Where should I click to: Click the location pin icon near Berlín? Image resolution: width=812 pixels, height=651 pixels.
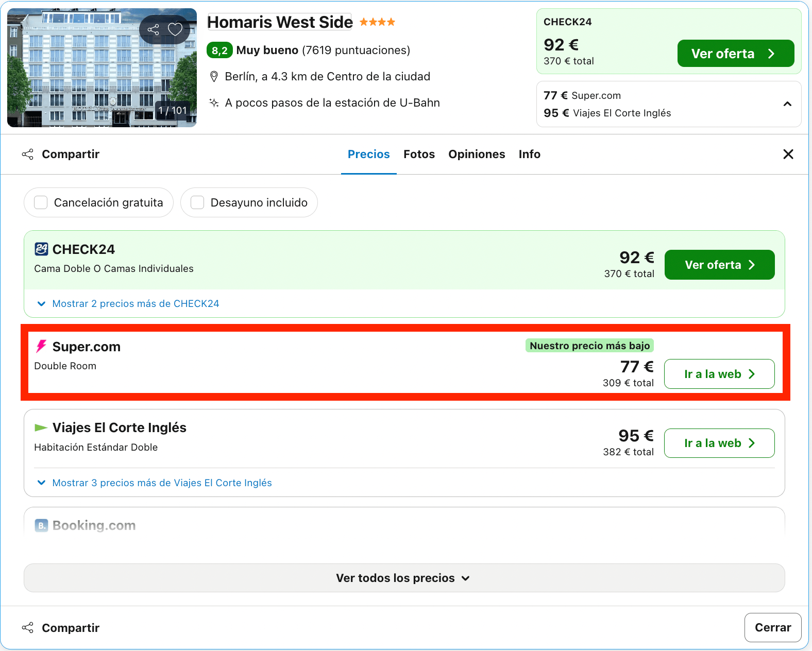pos(214,77)
